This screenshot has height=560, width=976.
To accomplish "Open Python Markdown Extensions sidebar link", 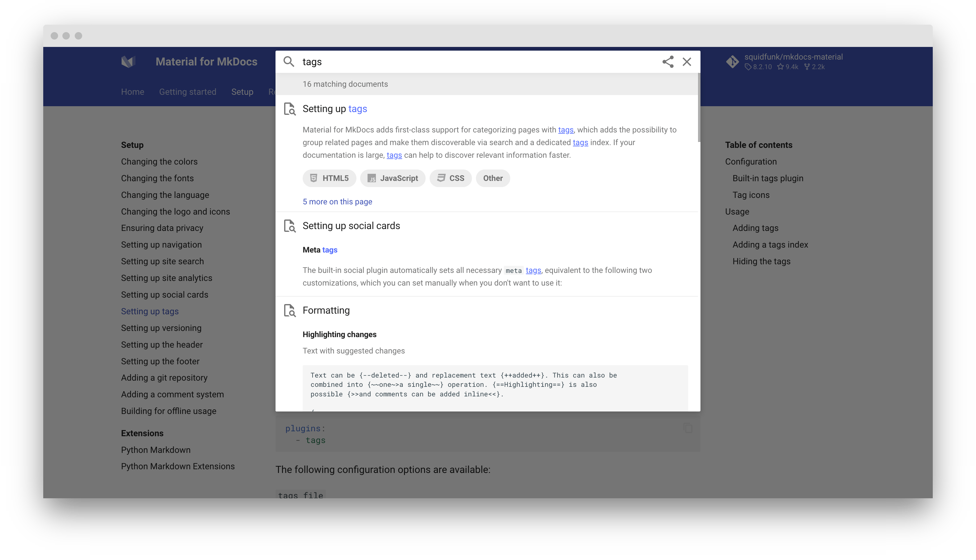I will click(x=178, y=466).
